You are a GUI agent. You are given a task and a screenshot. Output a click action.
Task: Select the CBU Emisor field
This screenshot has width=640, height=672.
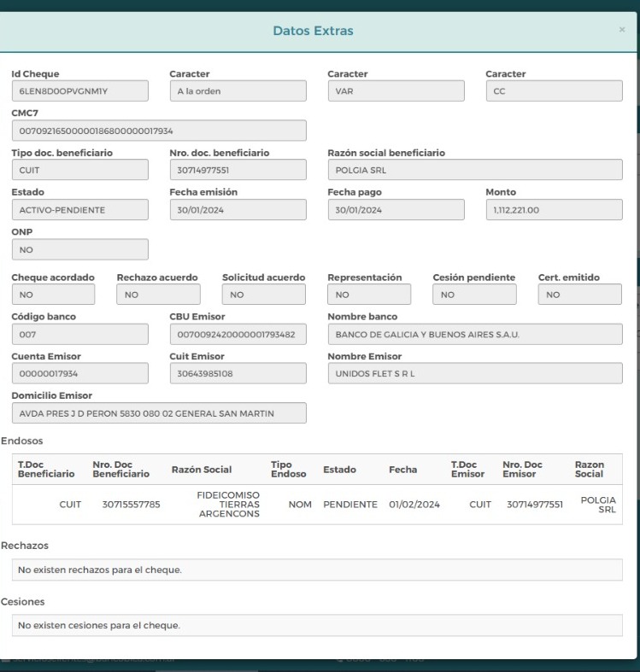(x=238, y=334)
